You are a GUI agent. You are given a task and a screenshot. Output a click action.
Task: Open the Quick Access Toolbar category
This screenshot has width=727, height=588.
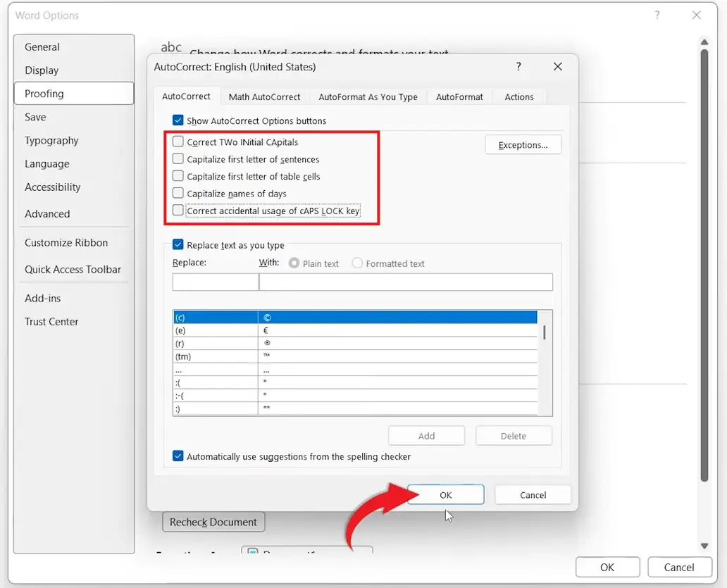(x=74, y=269)
